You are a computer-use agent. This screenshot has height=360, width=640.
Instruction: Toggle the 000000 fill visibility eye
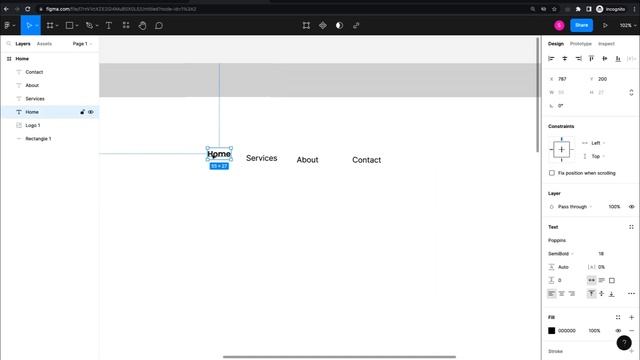click(x=618, y=331)
